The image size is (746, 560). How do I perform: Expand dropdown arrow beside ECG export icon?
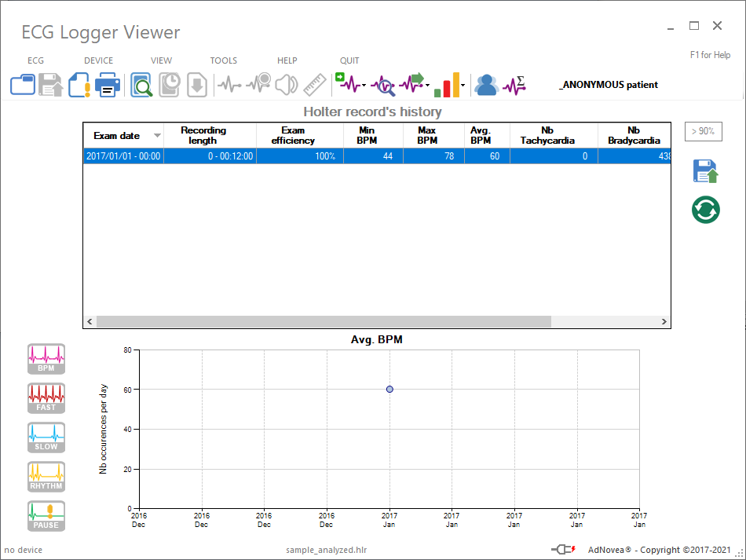click(427, 86)
